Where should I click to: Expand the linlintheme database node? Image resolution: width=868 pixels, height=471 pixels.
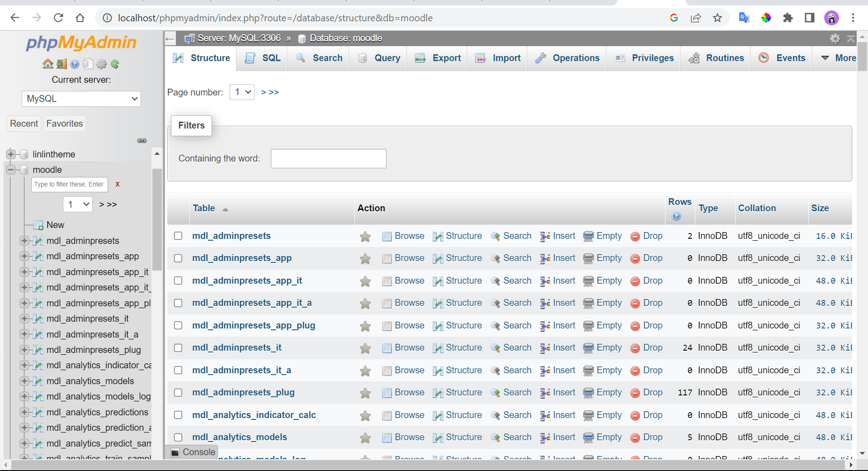pos(11,154)
